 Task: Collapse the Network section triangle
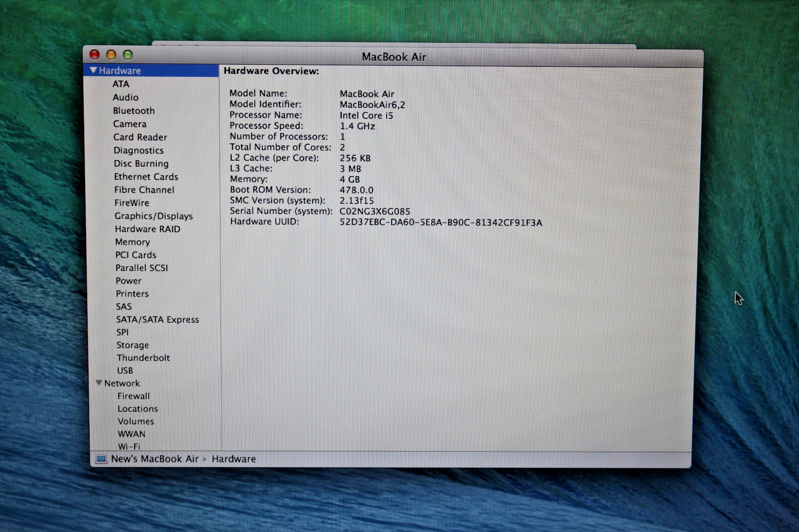[x=99, y=383]
